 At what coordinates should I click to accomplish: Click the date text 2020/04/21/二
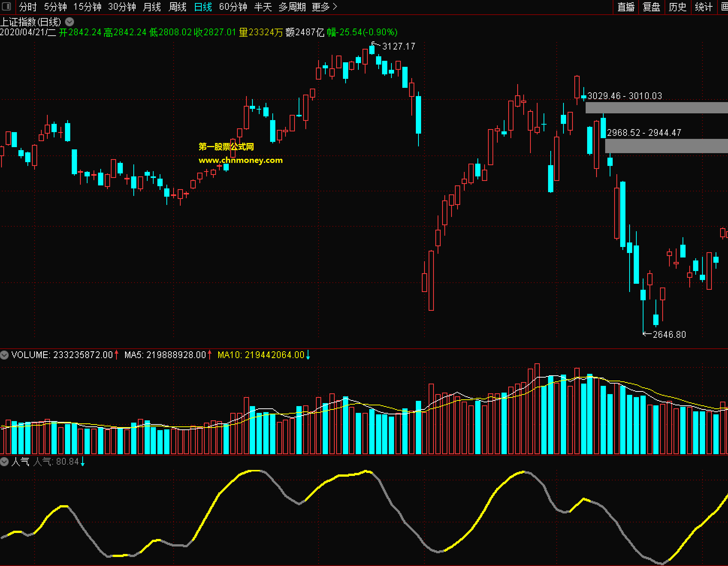click(28, 32)
